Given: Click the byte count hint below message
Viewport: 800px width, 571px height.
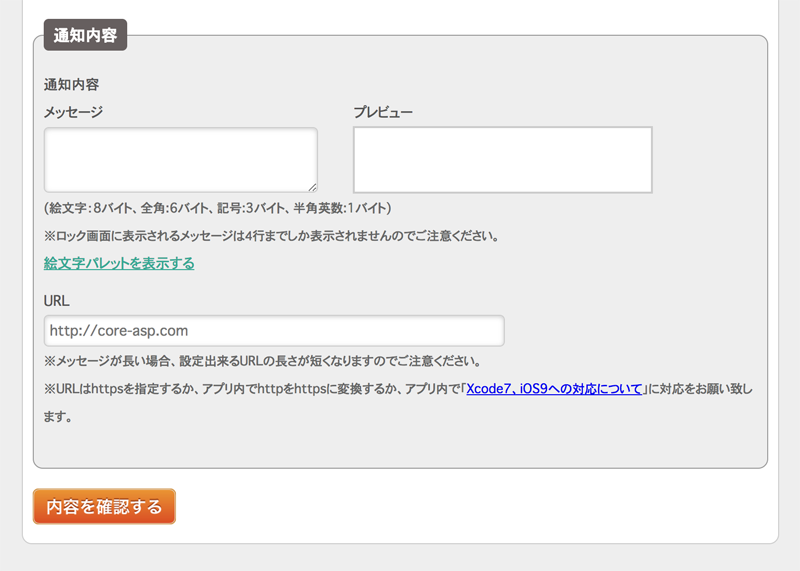Looking at the screenshot, I should point(218,208).
